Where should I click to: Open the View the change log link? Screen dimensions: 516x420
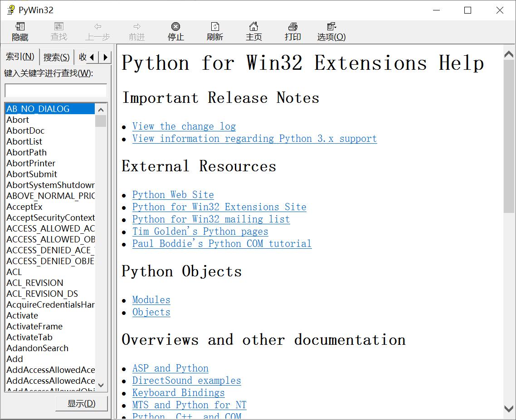184,126
